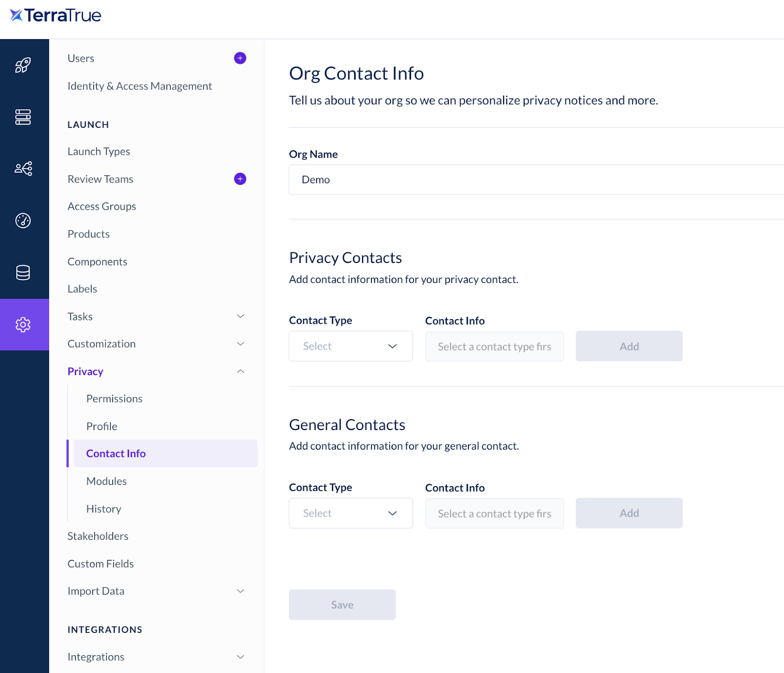Select the Import Data menu item

click(x=96, y=591)
